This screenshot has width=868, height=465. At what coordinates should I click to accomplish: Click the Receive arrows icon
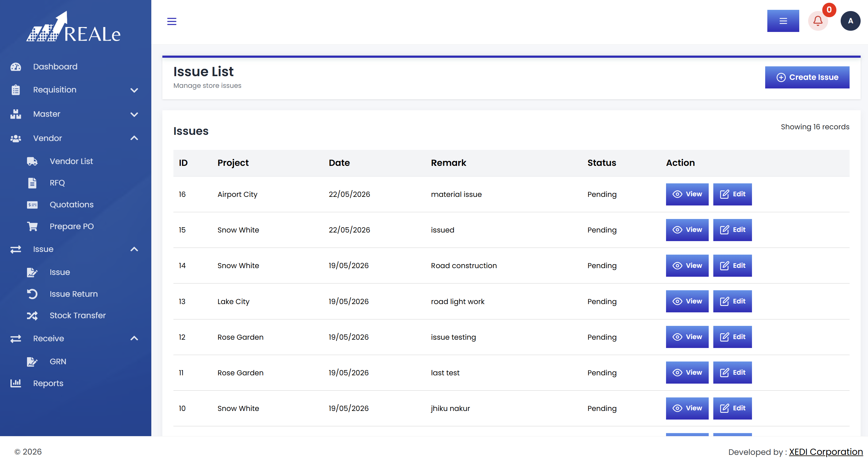15,338
